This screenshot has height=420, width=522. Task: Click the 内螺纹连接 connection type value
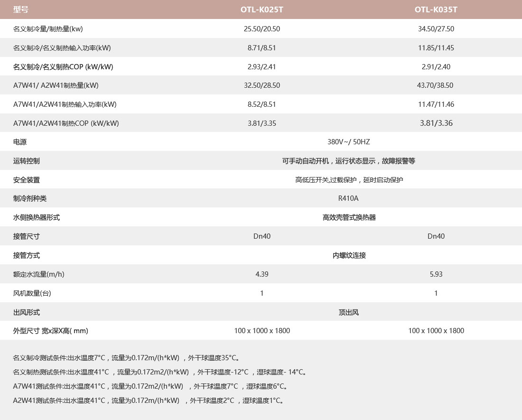click(349, 255)
